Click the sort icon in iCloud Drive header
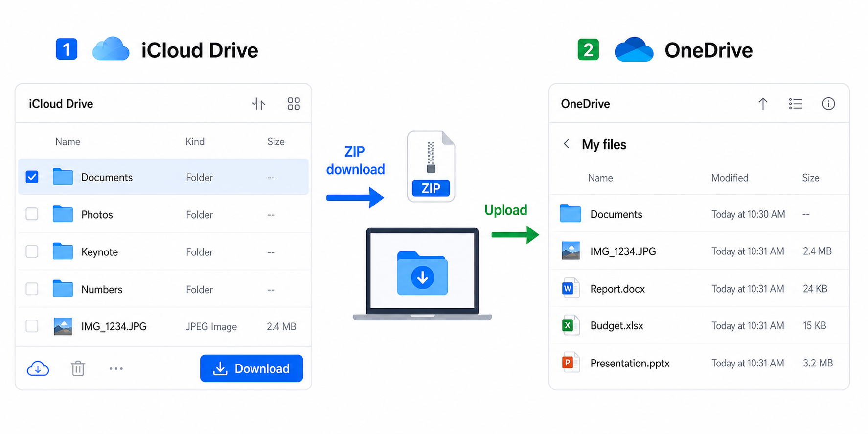The image size is (868, 434). pos(259,104)
